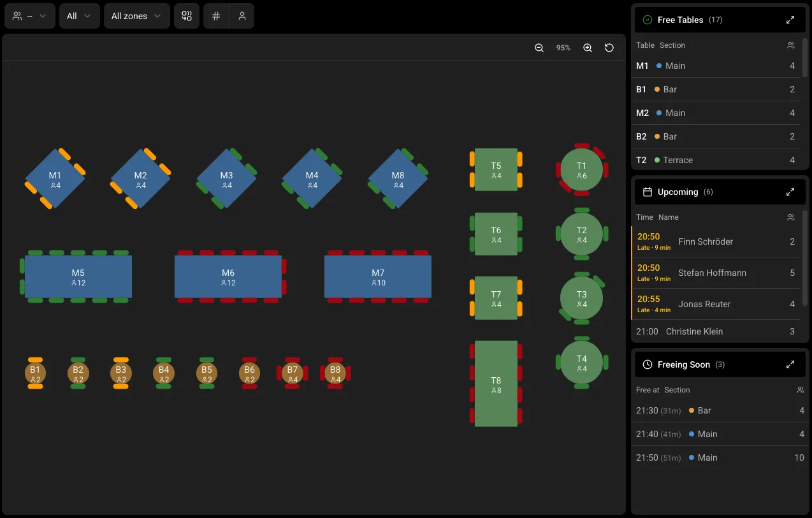Select bar table B7
This screenshot has height=518, width=812.
click(x=292, y=373)
